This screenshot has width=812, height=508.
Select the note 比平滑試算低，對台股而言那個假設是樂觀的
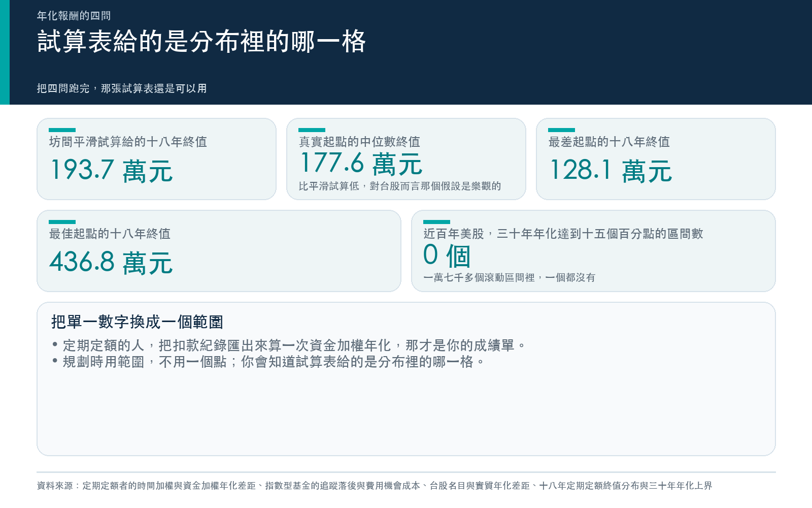[400, 186]
